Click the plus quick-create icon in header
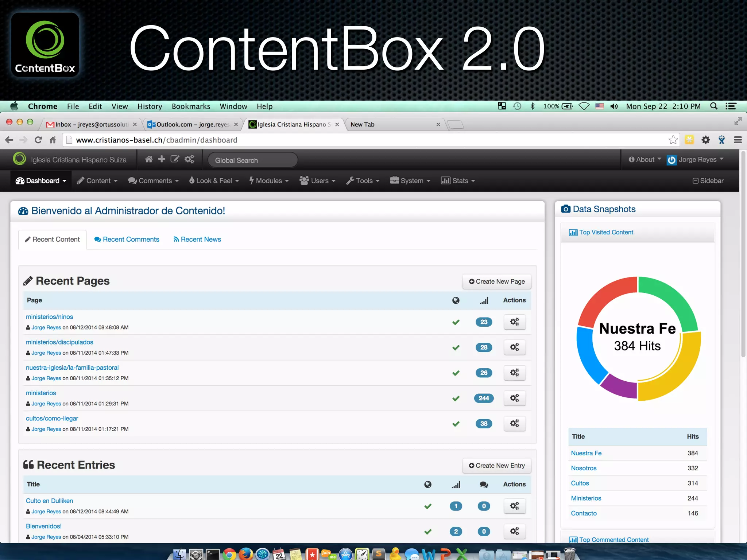The image size is (747, 560). (162, 159)
